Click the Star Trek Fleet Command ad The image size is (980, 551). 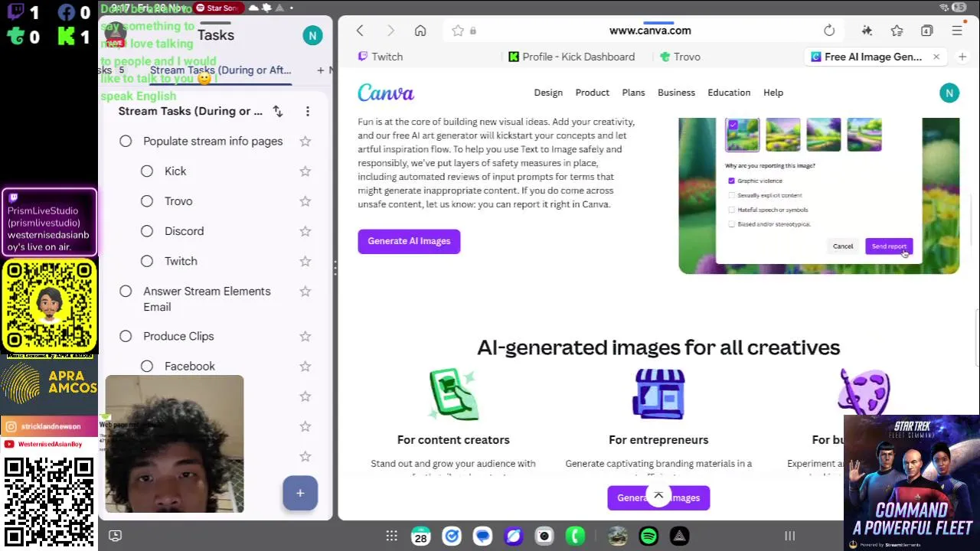click(912, 483)
